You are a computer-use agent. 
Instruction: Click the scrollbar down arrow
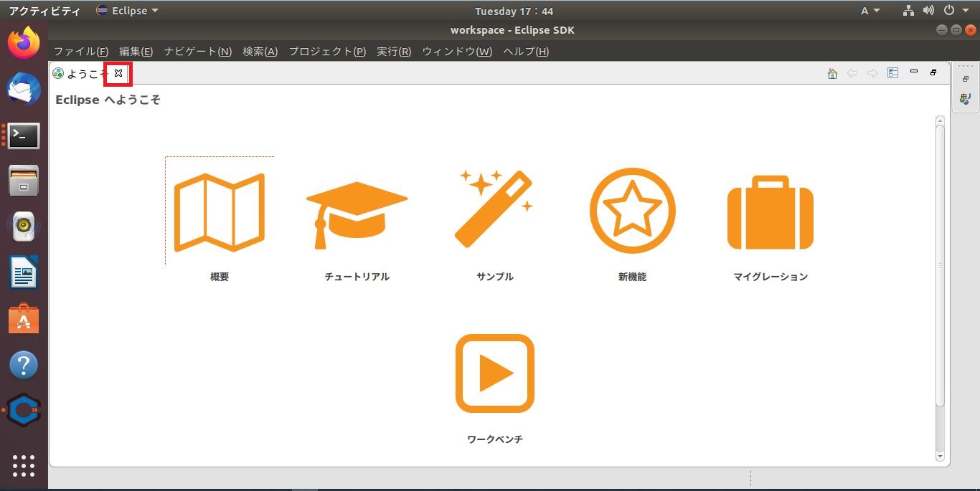(x=940, y=457)
